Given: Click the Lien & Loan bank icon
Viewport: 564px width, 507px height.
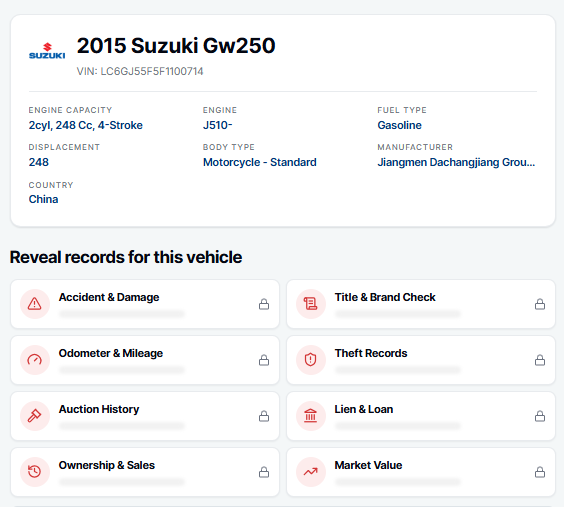Looking at the screenshot, I should pyautogui.click(x=310, y=416).
